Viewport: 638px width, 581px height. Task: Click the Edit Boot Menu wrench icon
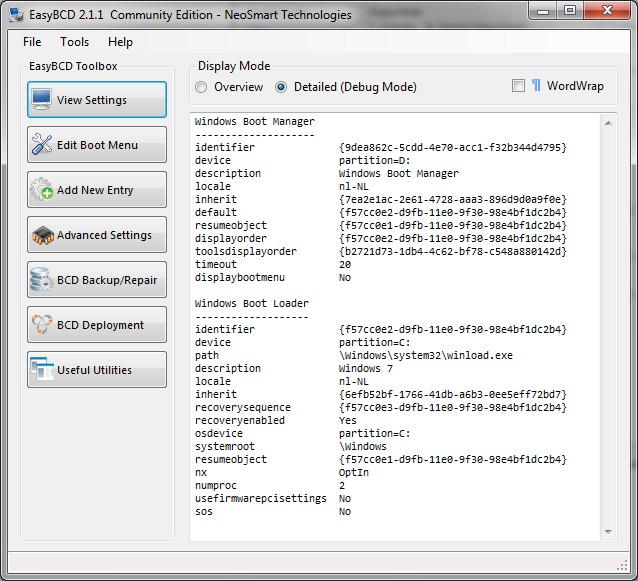click(42, 144)
